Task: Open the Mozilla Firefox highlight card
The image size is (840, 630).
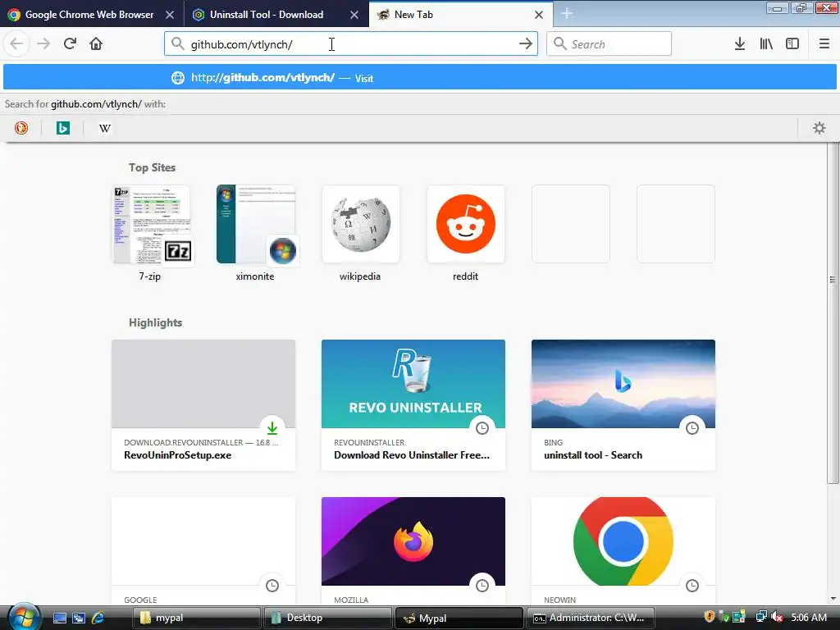Action: (x=413, y=551)
